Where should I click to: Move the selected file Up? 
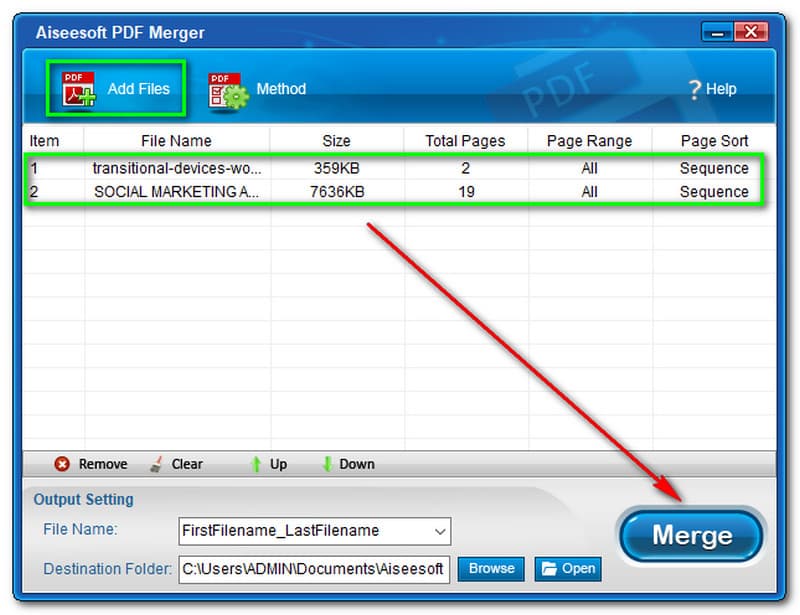click(269, 464)
